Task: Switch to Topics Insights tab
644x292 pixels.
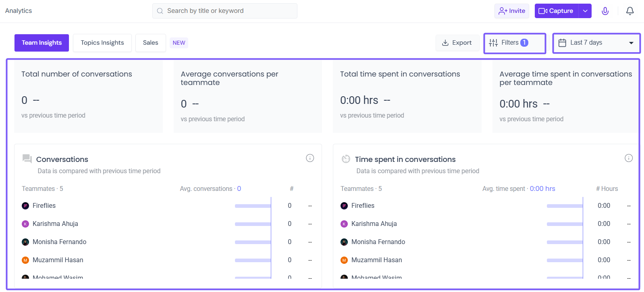Action: coord(102,43)
